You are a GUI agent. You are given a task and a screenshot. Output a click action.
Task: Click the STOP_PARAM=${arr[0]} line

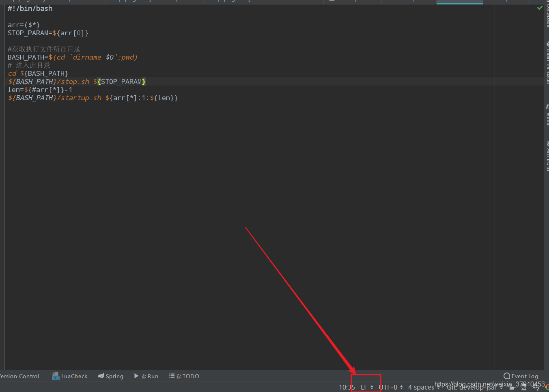point(48,33)
